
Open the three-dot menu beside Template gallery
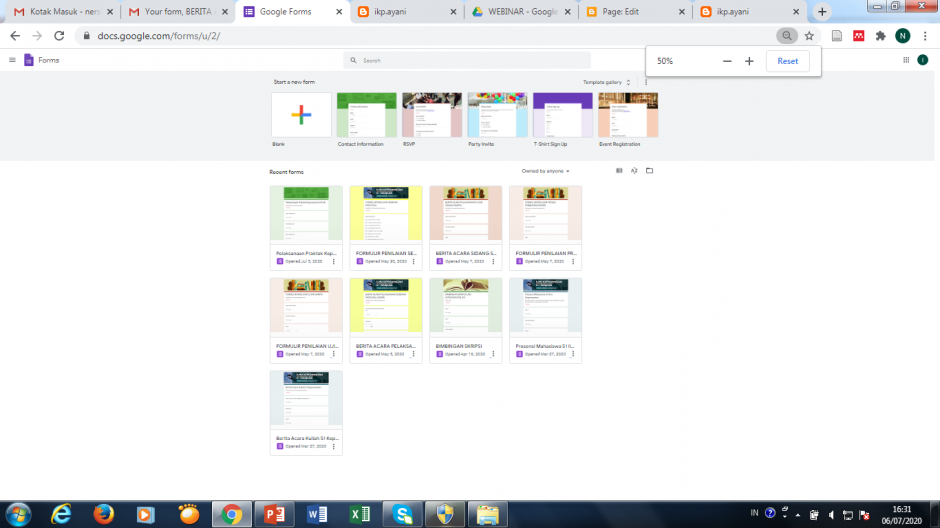point(646,82)
